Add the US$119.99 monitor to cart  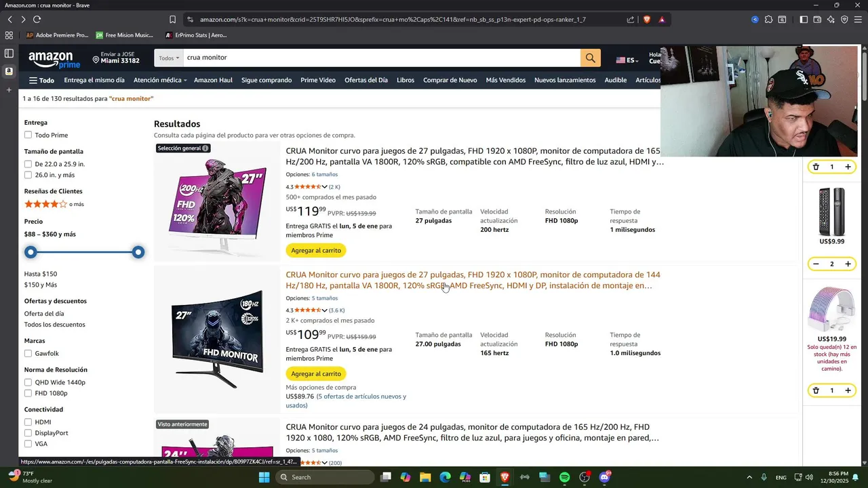[316, 251]
